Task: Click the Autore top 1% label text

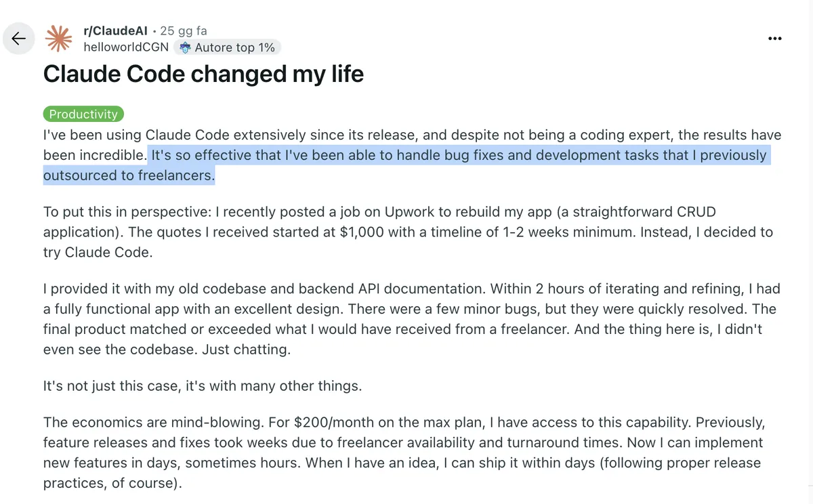Action: (234, 47)
